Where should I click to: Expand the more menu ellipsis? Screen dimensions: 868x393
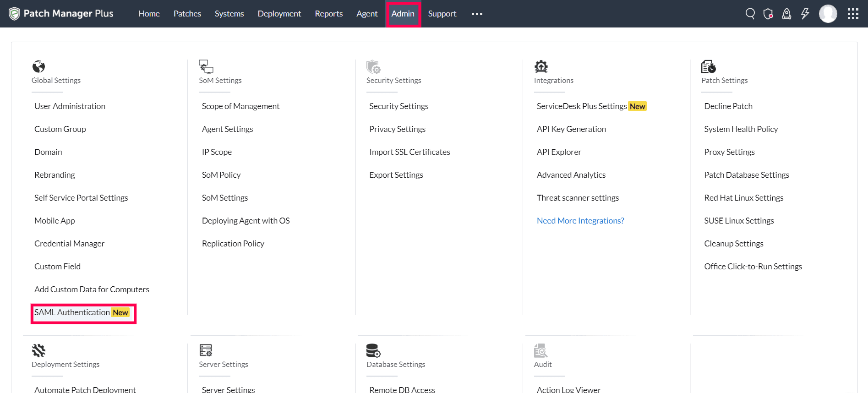(x=477, y=14)
